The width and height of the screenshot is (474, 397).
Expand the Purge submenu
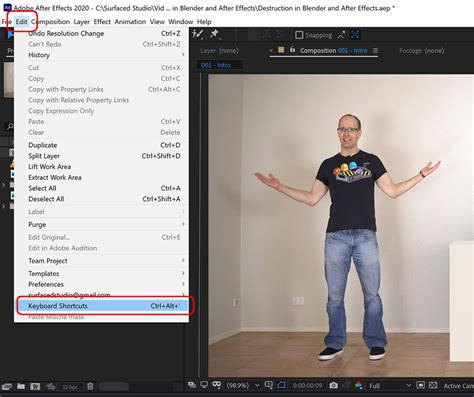[102, 224]
